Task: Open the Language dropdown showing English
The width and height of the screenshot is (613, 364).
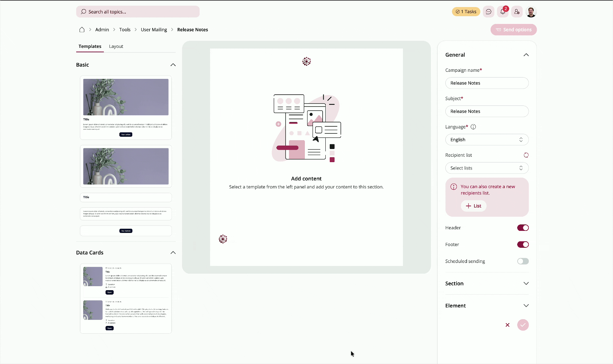Action: 487,140
